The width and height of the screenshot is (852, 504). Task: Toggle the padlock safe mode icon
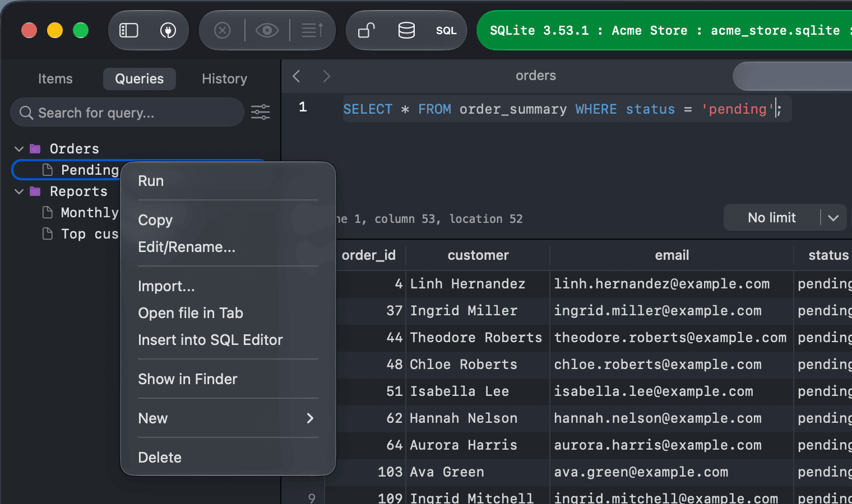[367, 30]
